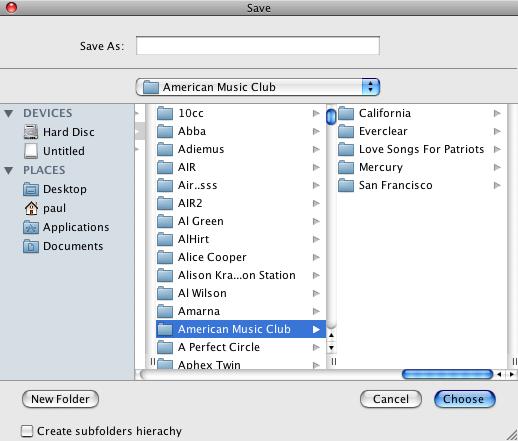The width and height of the screenshot is (518, 441).
Task: Open the Applications folder icon in sidebar
Action: 31,227
